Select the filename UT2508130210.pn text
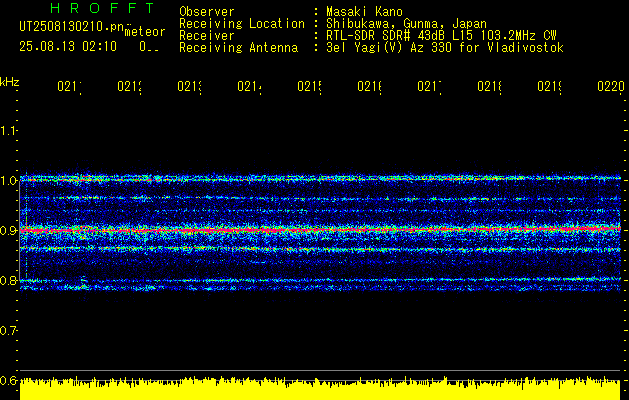The width and height of the screenshot is (629, 400). click(72, 27)
